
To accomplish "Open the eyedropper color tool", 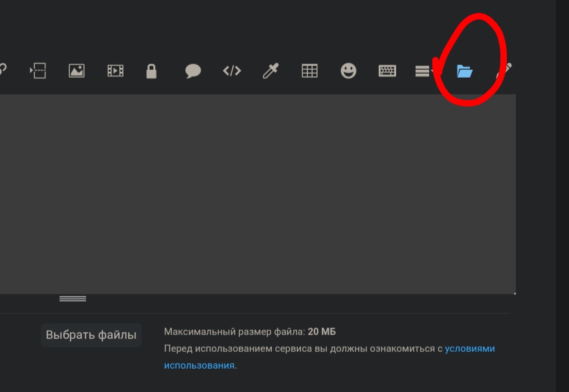I will click(x=271, y=71).
